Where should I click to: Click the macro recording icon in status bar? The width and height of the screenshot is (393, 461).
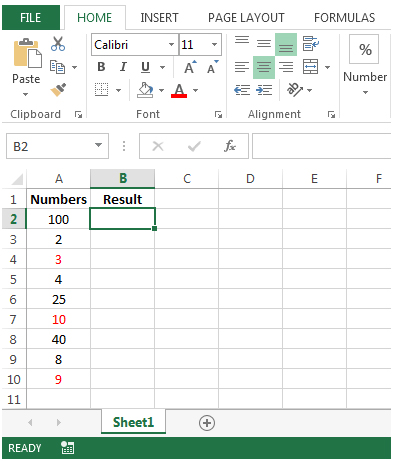[68, 448]
